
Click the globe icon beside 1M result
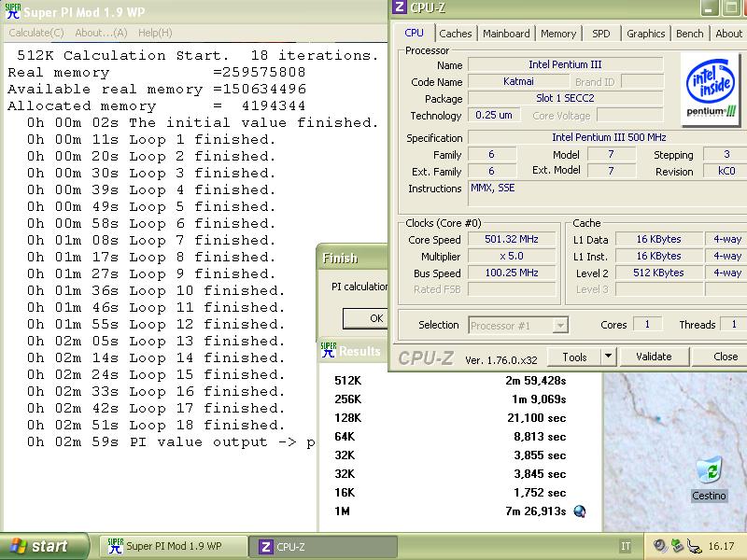pyautogui.click(x=580, y=511)
